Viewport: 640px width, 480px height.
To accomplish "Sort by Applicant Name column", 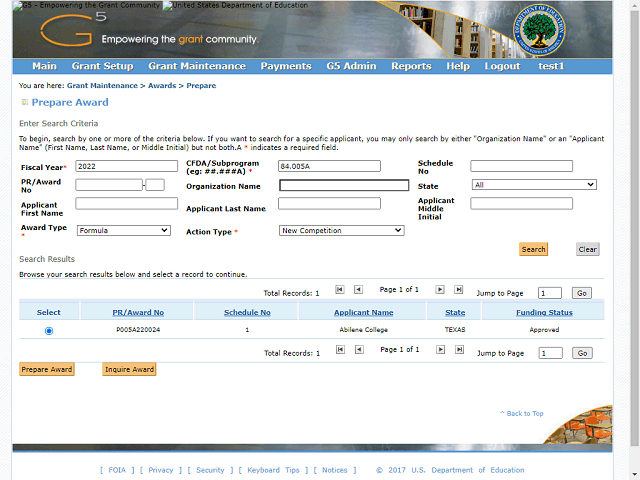I will click(364, 313).
